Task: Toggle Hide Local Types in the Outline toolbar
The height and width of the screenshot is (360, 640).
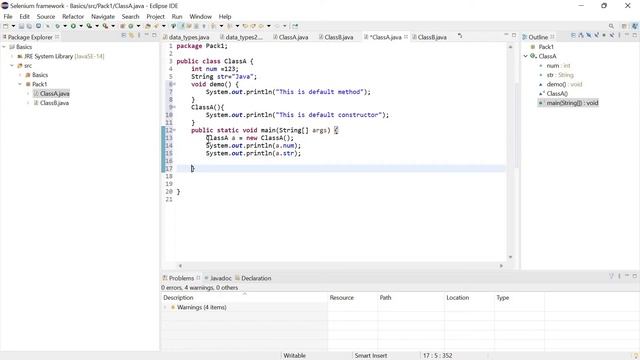Action: coord(611,36)
